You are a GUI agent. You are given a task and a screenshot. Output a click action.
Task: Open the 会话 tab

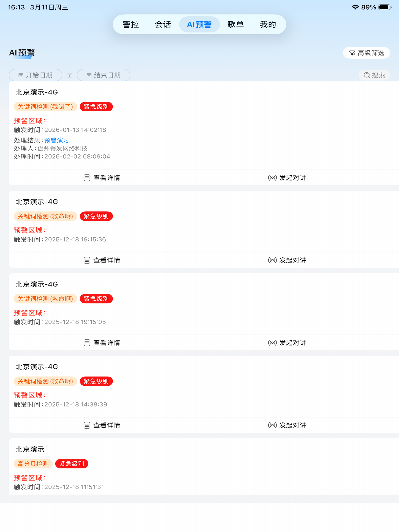pyautogui.click(x=163, y=25)
